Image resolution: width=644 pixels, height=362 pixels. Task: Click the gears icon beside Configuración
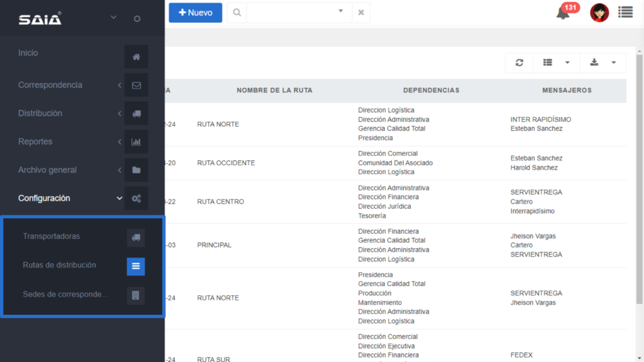tap(136, 199)
